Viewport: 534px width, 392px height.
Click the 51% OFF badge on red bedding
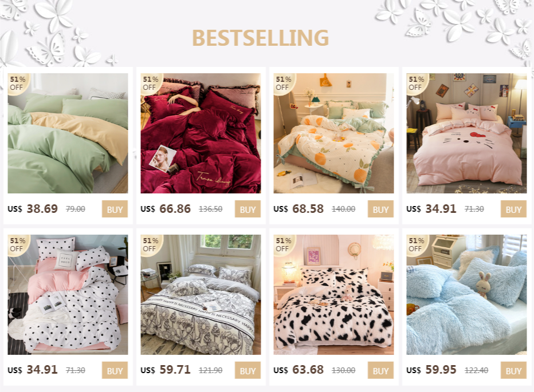coord(151,83)
